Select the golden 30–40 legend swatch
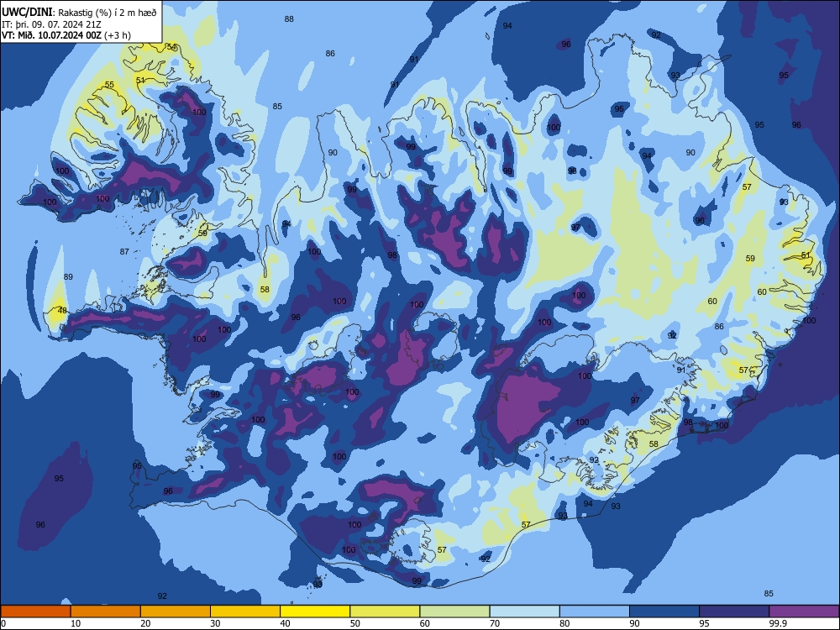Viewport: 840px width, 630px height. (245, 612)
